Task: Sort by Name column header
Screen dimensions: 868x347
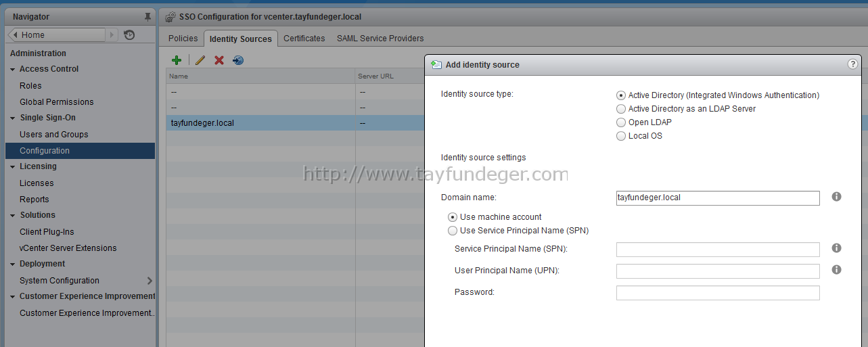Action: [260, 76]
